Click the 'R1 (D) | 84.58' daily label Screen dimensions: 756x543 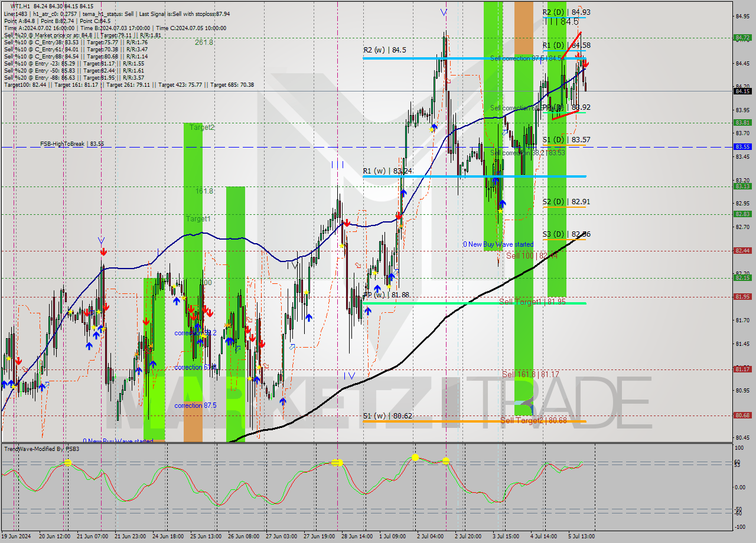pos(566,45)
